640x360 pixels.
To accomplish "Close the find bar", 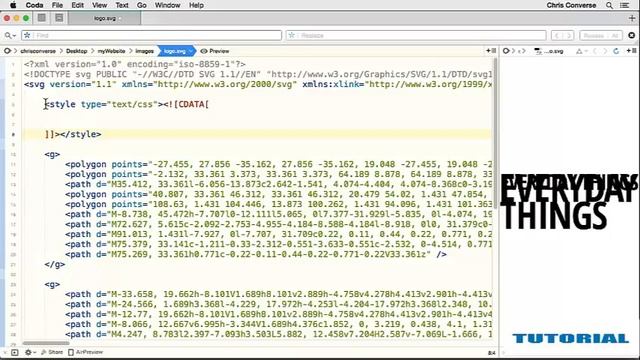I will [x=631, y=36].
